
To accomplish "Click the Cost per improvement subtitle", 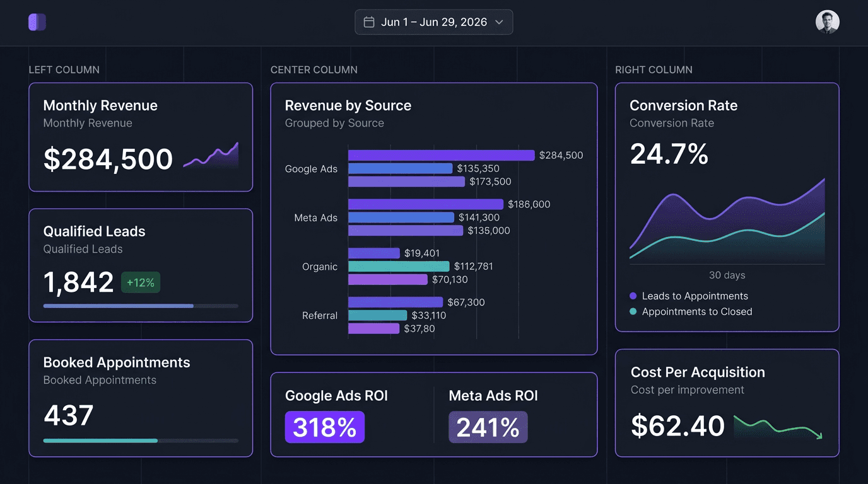I will pyautogui.click(x=688, y=390).
